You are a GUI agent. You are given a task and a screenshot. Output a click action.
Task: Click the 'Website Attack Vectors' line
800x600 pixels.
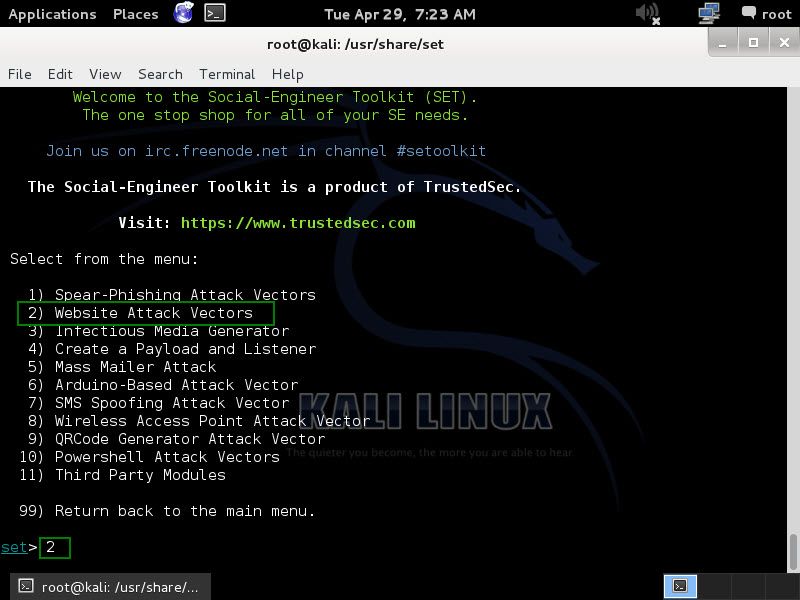[140, 313]
